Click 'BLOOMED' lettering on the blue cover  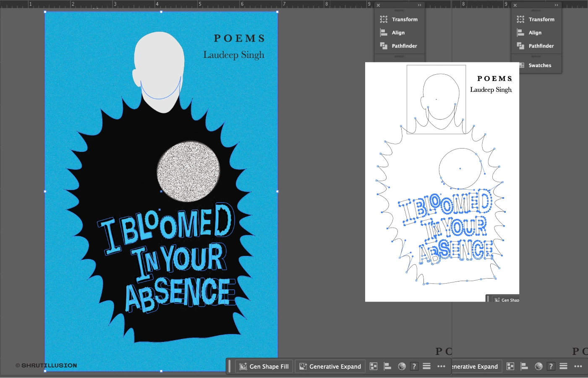point(177,225)
